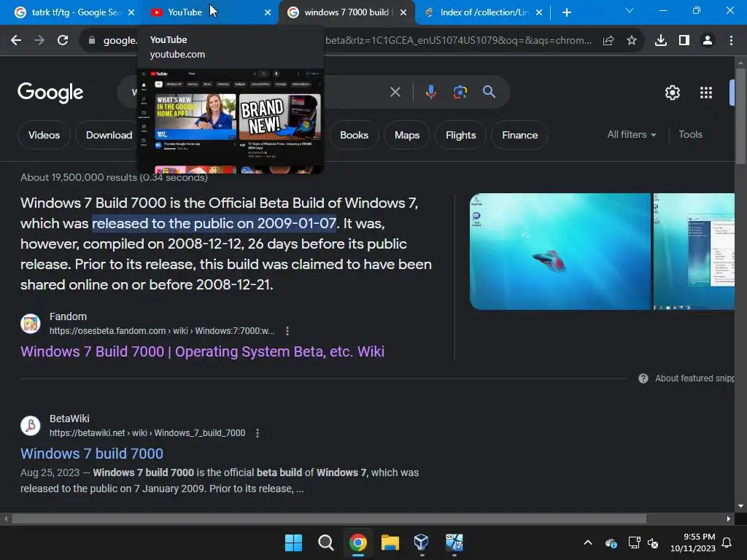Image resolution: width=747 pixels, height=560 pixels.
Task: Filter results by Books
Action: tap(354, 135)
